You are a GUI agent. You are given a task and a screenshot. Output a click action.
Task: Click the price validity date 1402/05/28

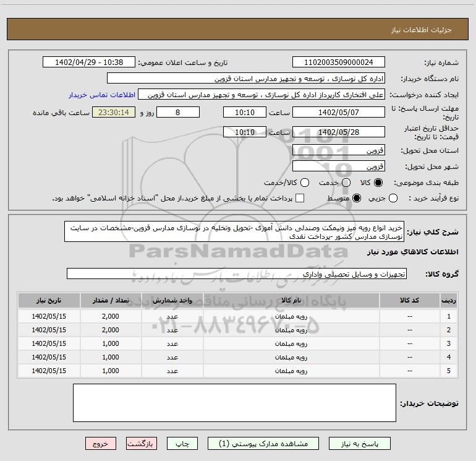point(339,132)
